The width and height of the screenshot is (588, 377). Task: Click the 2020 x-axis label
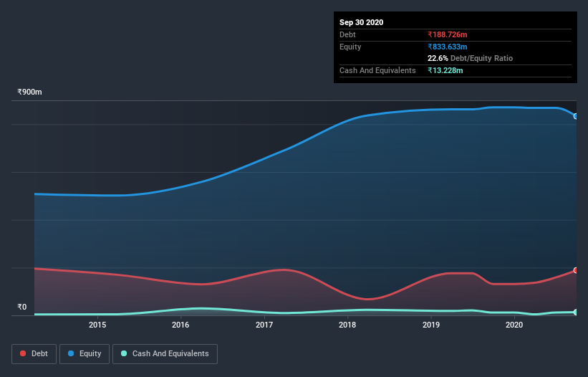click(x=514, y=325)
